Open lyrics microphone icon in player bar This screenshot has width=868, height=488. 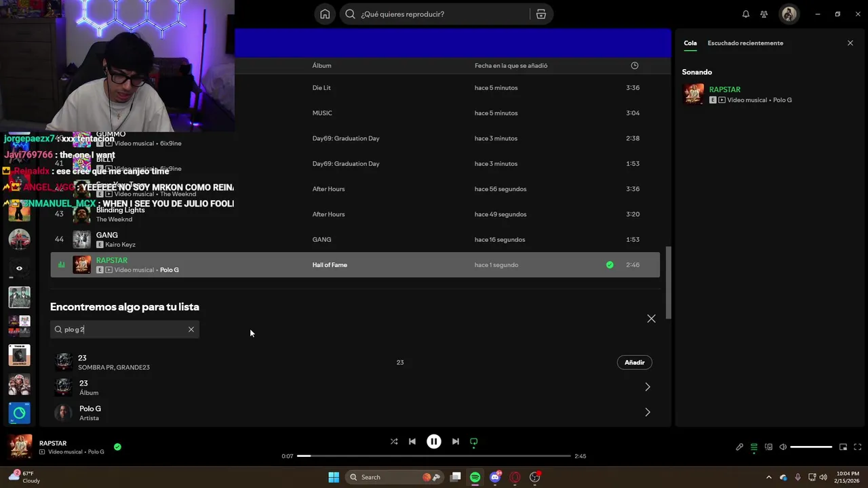740,447
